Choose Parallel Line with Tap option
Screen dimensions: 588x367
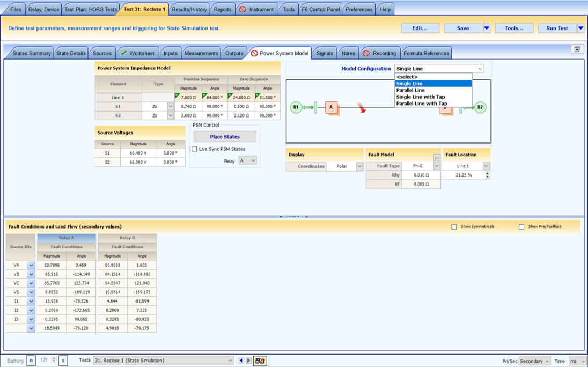[x=433, y=104]
